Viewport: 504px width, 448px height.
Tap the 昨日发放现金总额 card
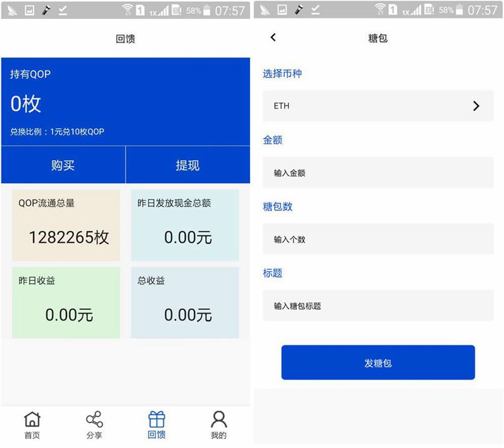pos(185,225)
